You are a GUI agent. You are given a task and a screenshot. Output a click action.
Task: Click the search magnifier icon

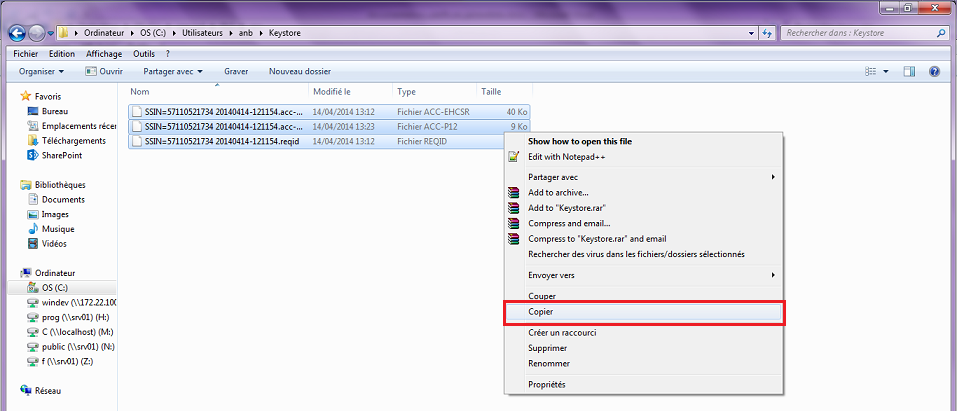[942, 33]
